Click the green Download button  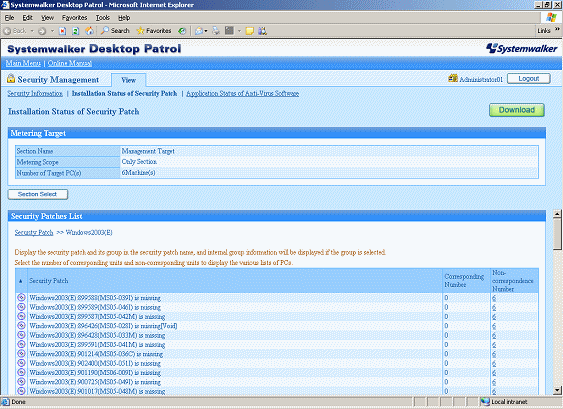point(517,110)
